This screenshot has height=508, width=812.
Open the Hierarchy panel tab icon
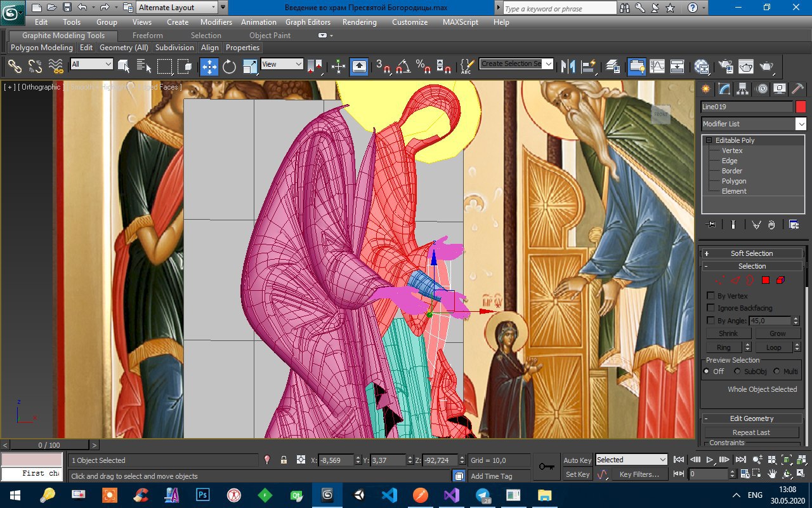pyautogui.click(x=742, y=89)
